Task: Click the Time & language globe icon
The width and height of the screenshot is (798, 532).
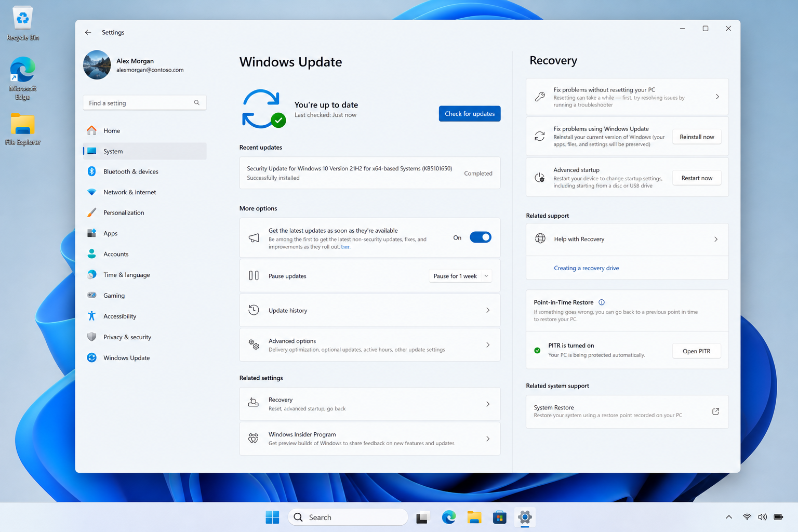Action: coord(91,274)
